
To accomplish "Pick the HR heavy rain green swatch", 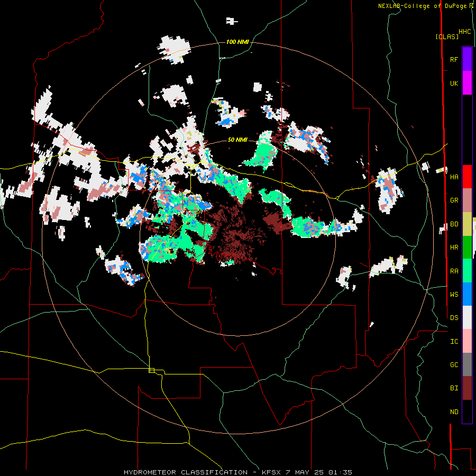I will pos(467,248).
